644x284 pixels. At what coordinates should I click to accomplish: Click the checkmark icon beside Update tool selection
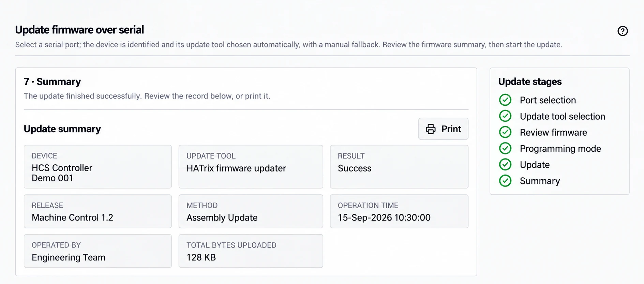(505, 116)
